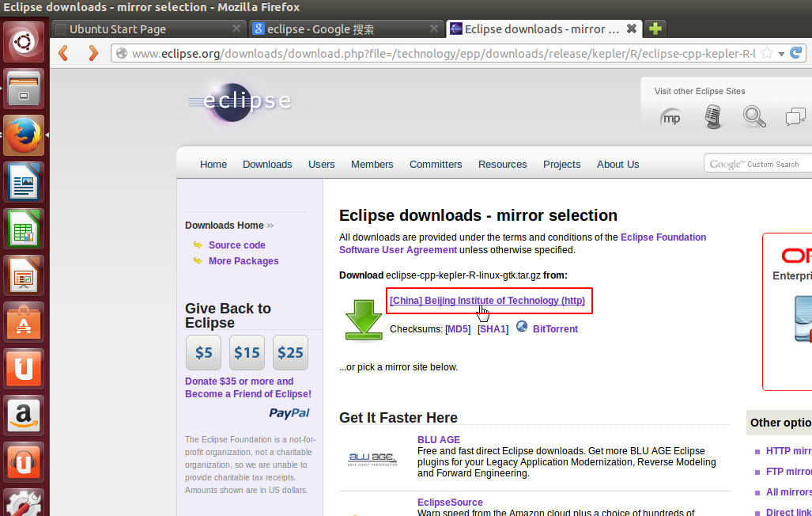Click the BLU AGE logo

pyautogui.click(x=372, y=458)
